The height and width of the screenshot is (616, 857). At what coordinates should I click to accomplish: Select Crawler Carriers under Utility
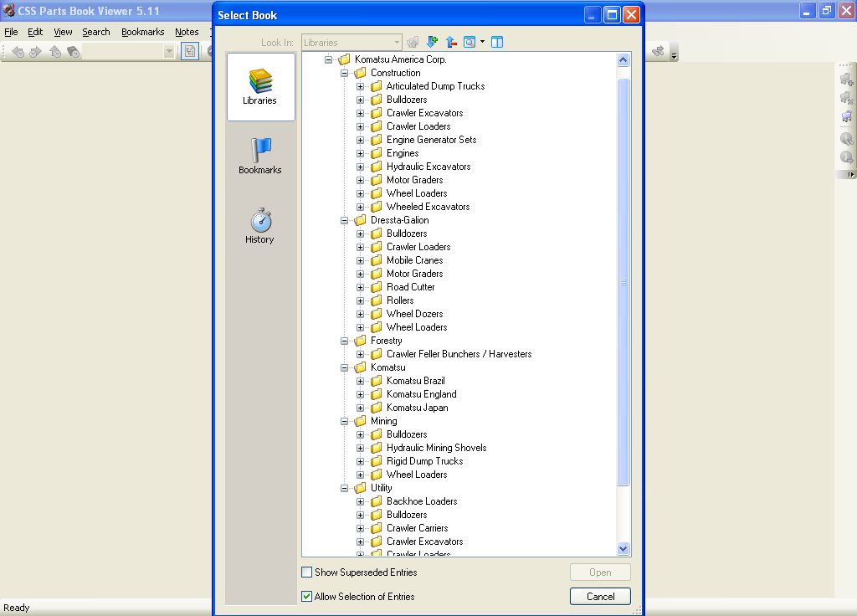417,528
